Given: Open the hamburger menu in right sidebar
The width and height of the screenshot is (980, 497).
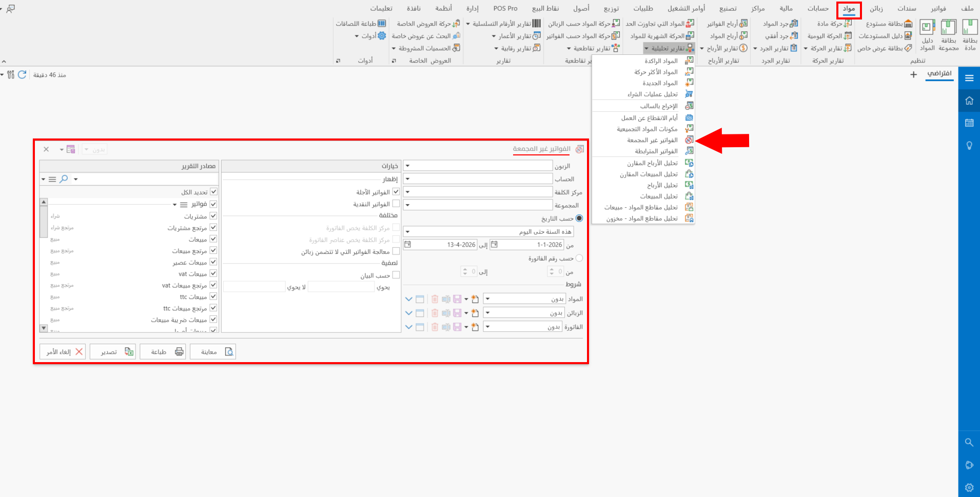Looking at the screenshot, I should coord(969,78).
